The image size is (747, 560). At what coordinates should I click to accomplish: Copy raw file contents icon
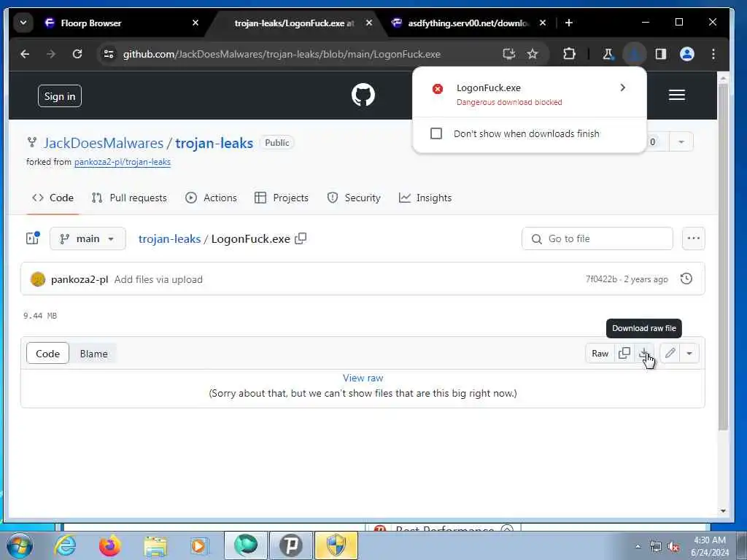[624, 354]
